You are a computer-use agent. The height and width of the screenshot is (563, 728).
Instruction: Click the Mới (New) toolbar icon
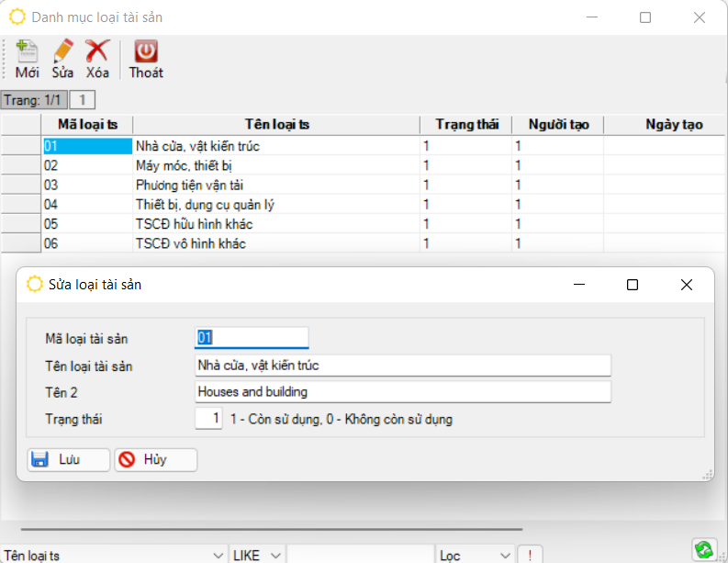click(x=27, y=59)
